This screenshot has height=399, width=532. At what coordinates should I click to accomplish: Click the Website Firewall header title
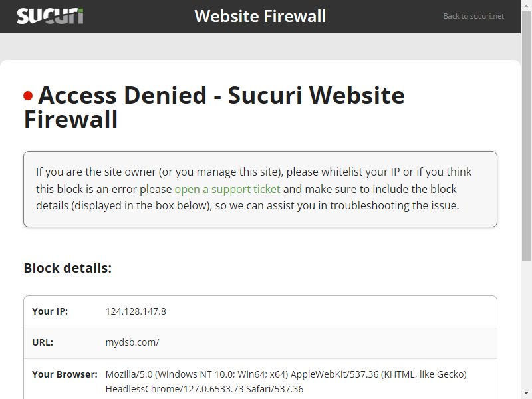260,16
